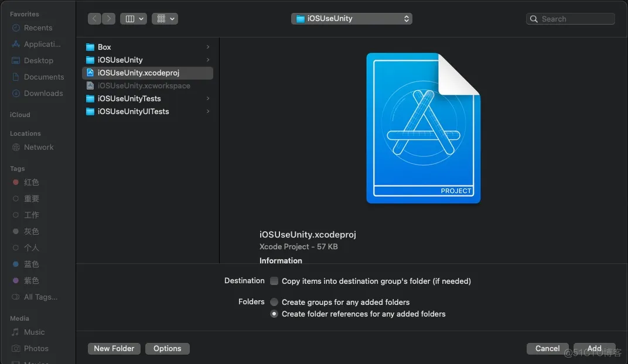Select the iOSUseUnityTests folder
Viewport: 628px width, 364px height.
tap(148, 99)
